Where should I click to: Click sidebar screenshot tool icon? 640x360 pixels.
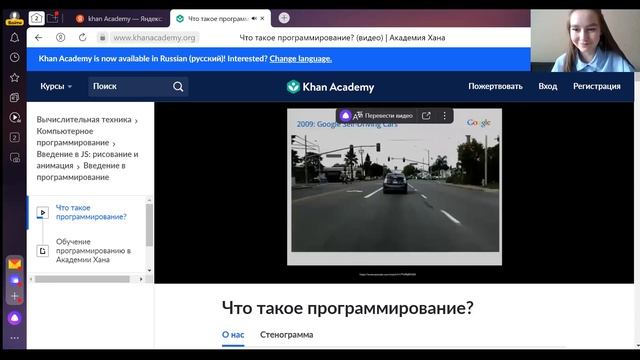pyautogui.click(x=14, y=158)
